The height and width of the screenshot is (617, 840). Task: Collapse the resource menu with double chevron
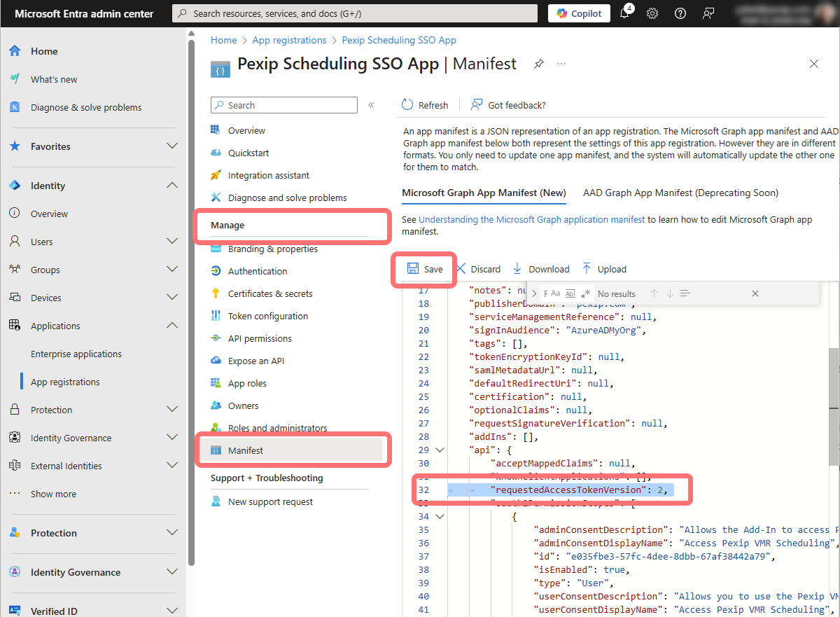point(371,105)
